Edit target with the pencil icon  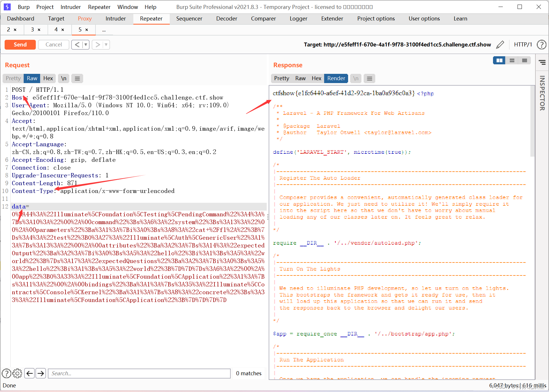tap(500, 45)
